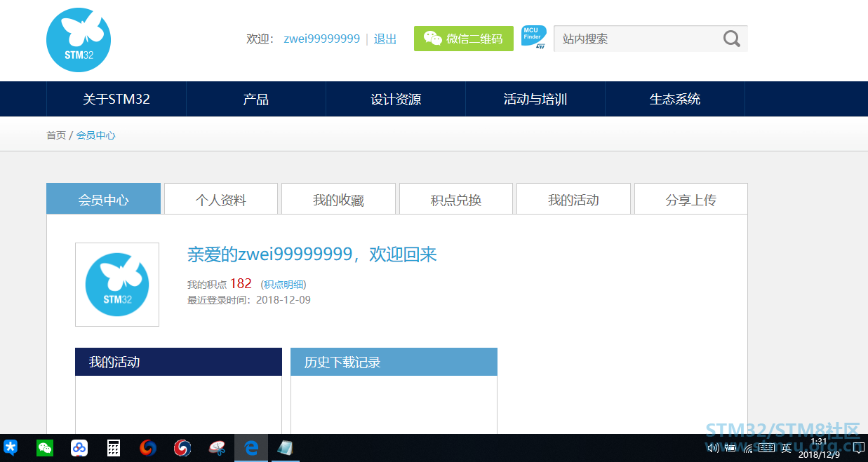Click 历史下载记录 panel header
Screen dimensions: 868x462
pos(394,362)
